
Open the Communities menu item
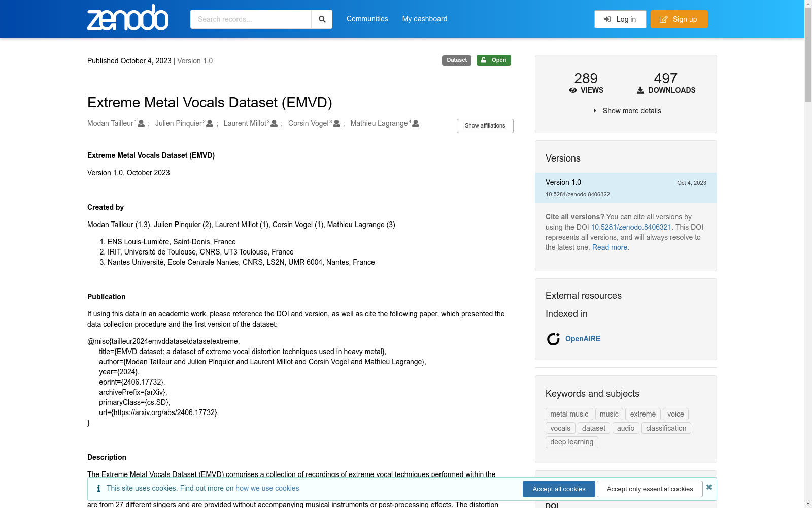(x=367, y=19)
